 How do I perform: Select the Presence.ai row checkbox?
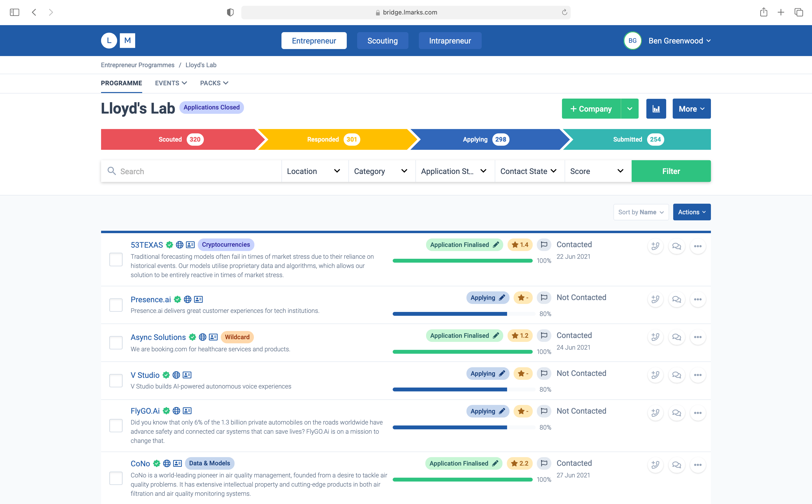(x=116, y=304)
